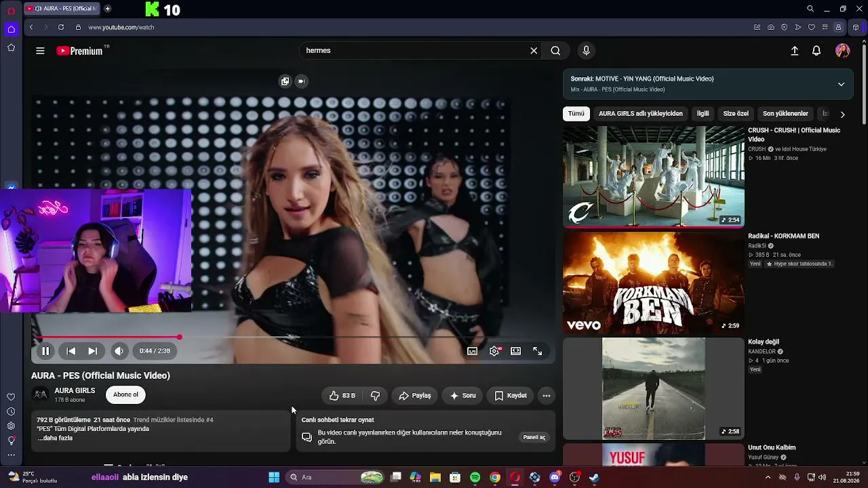This screenshot has height=488, width=868.
Task: Seek on the red video progress bar
Action: coord(293,337)
